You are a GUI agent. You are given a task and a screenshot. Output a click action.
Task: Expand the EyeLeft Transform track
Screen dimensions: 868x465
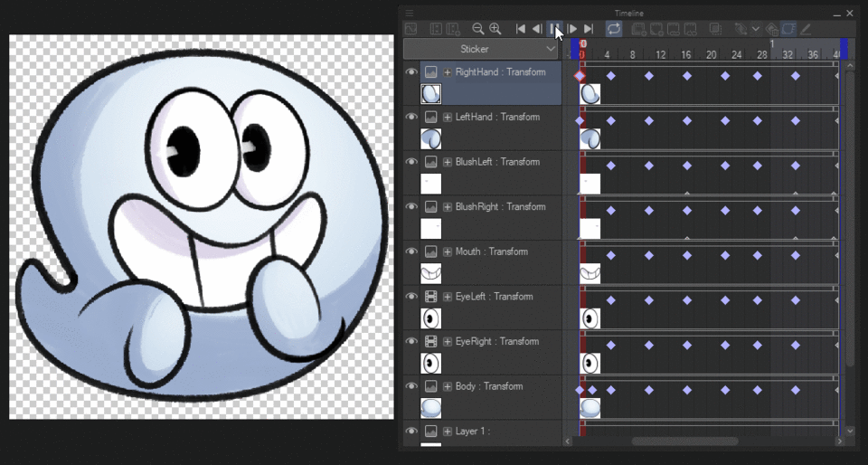point(448,297)
